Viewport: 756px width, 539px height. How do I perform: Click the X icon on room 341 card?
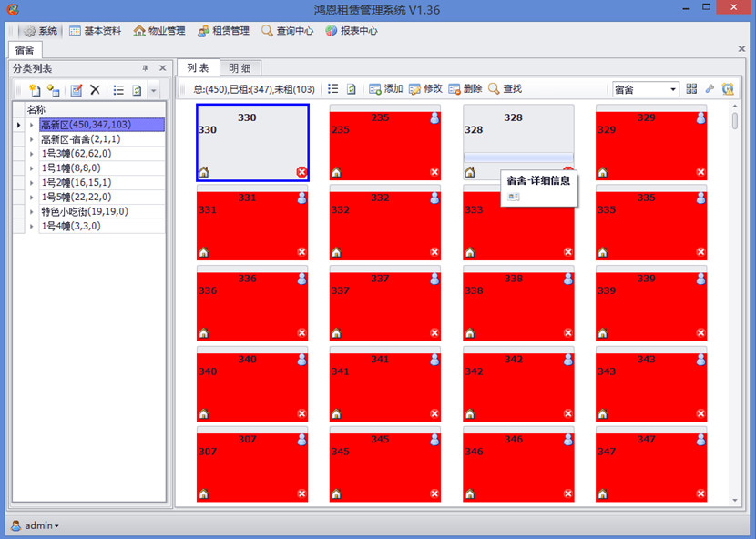pos(434,413)
